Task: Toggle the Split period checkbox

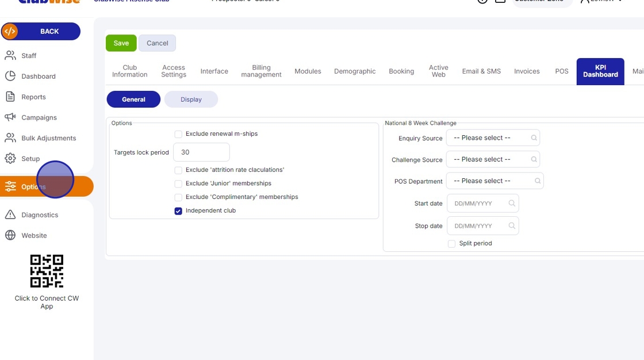Action: click(x=451, y=244)
